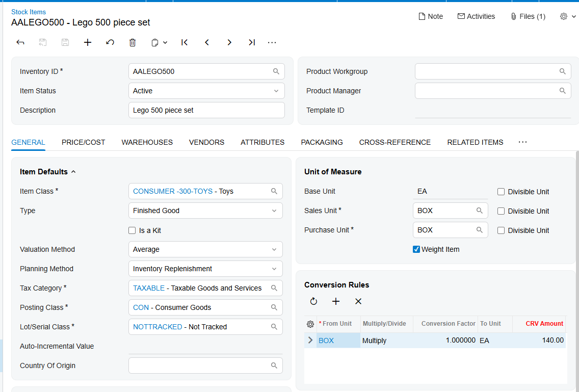Switch to the RELATED ITEMS tab
Screen dimensions: 579x392
click(475, 142)
